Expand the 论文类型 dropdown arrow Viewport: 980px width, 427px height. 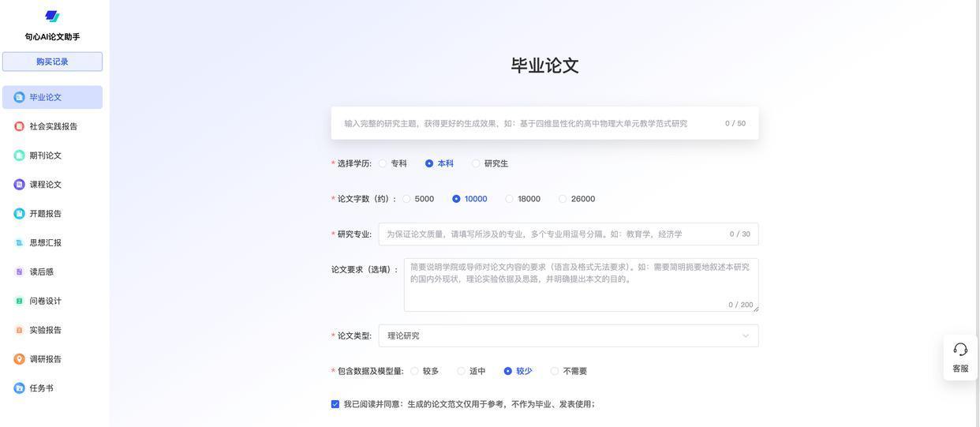746,336
